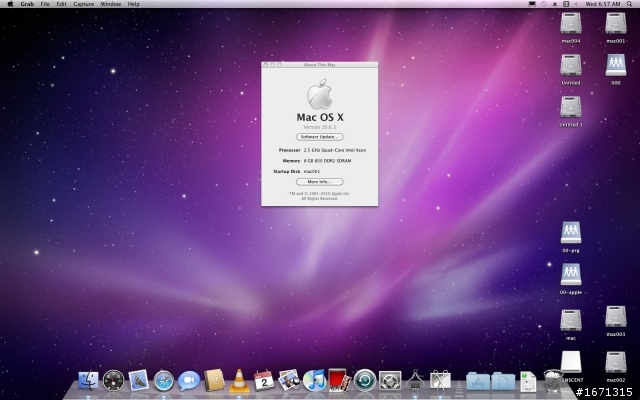
Task: Click the volume icon in menu bar
Action: tap(576, 4)
